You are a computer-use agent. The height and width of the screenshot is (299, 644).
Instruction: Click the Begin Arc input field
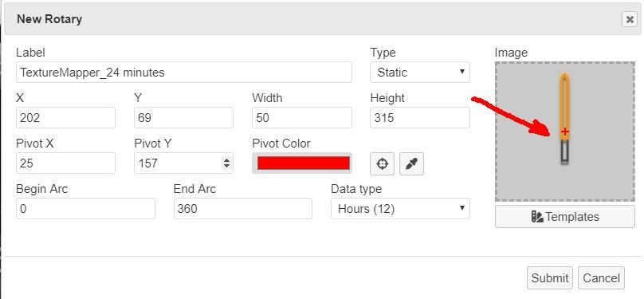pos(85,209)
